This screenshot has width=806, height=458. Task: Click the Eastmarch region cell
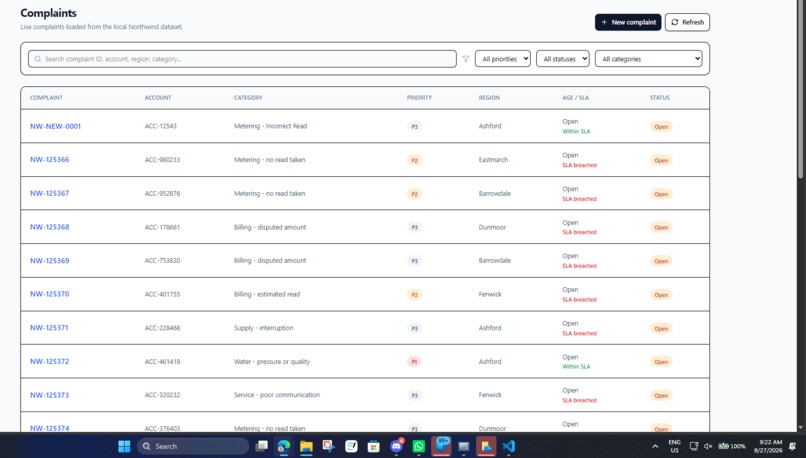[x=493, y=160]
